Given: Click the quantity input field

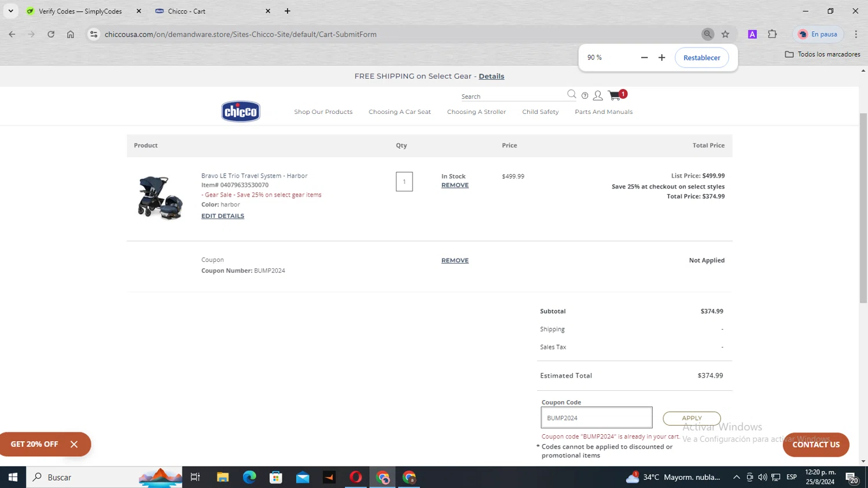Looking at the screenshot, I should [404, 182].
